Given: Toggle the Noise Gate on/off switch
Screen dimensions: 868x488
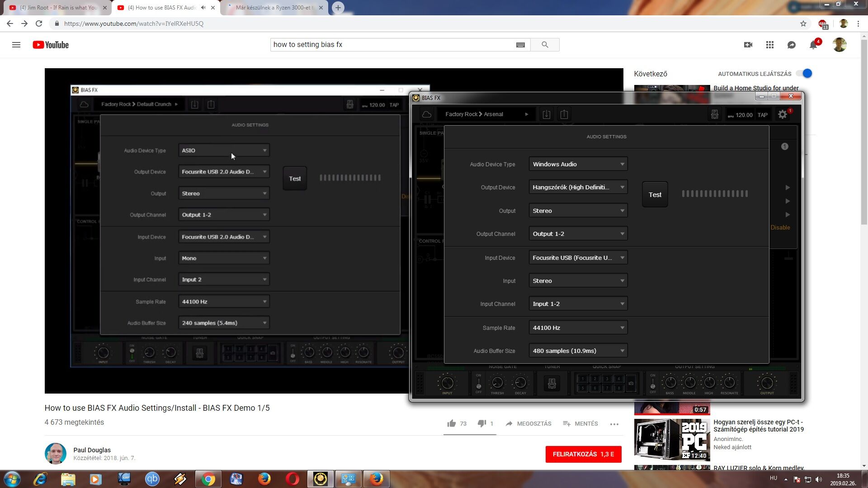Looking at the screenshot, I should tap(478, 383).
